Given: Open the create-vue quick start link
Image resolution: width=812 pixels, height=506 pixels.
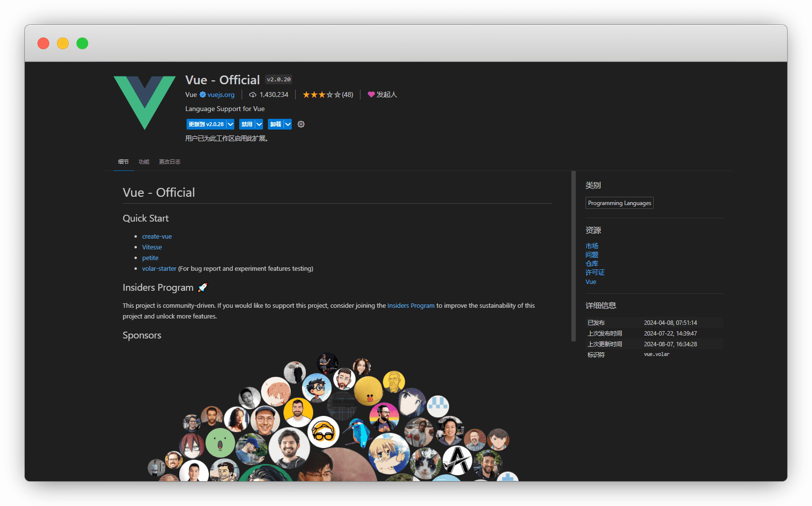Looking at the screenshot, I should pos(157,236).
